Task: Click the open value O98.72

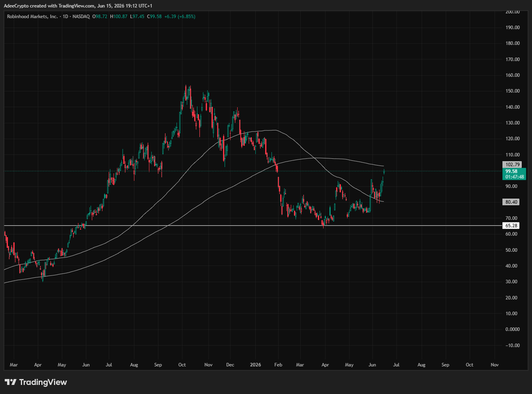Action: (x=100, y=16)
